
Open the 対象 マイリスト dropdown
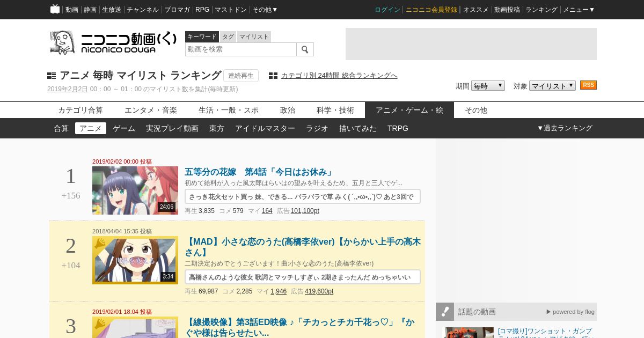(552, 86)
